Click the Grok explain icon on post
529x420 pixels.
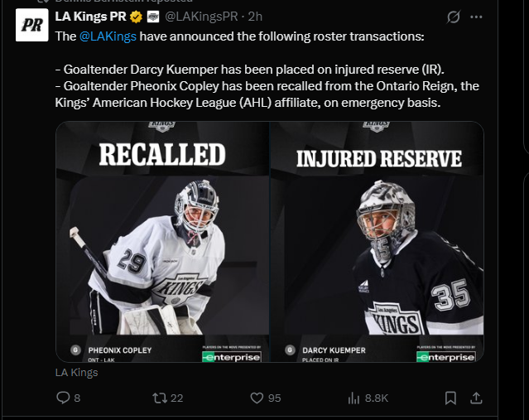click(454, 17)
